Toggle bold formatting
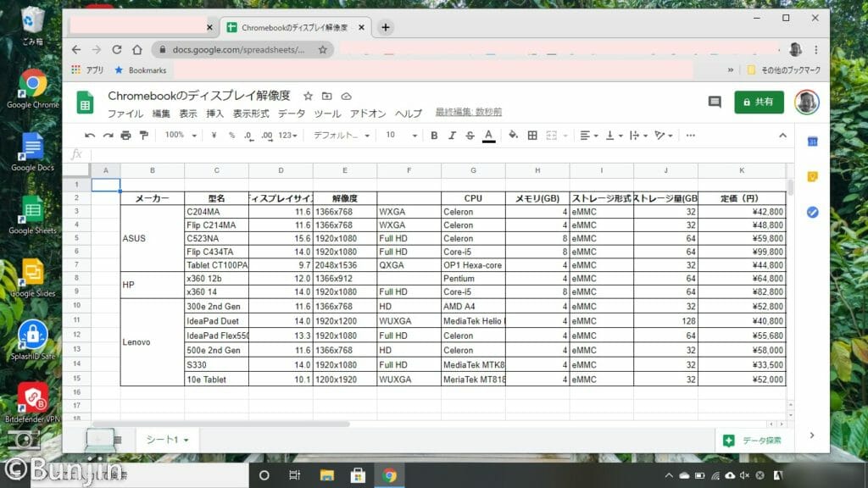 point(434,136)
